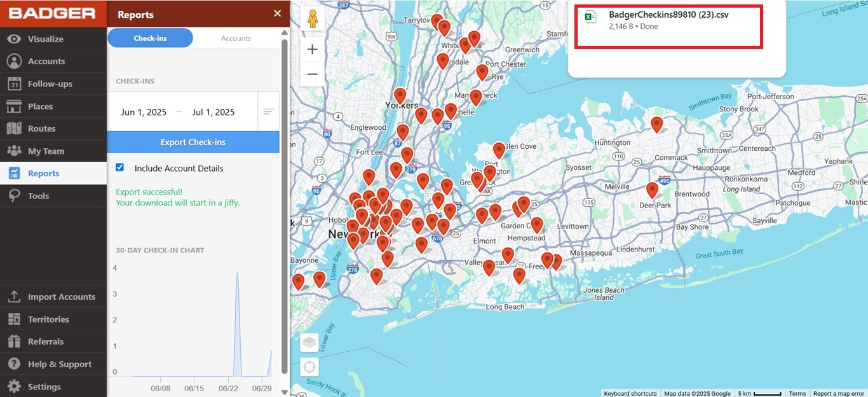Open Keyboard shortcuts on map
This screenshot has height=397, width=868.
point(630,393)
